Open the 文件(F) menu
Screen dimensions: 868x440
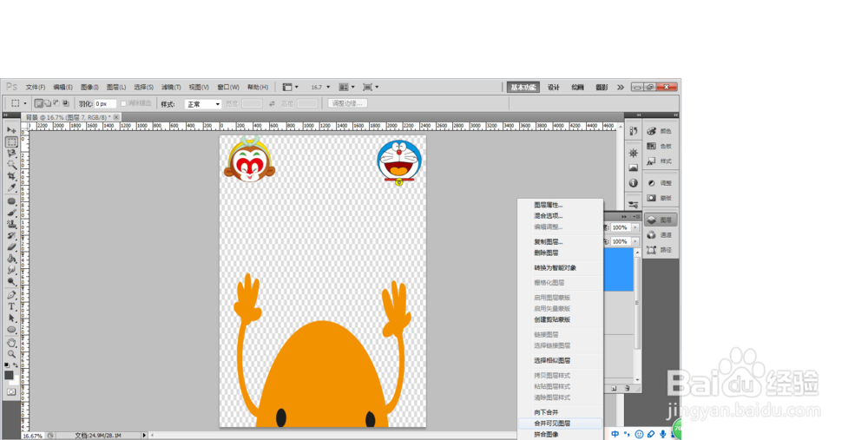[x=36, y=88]
